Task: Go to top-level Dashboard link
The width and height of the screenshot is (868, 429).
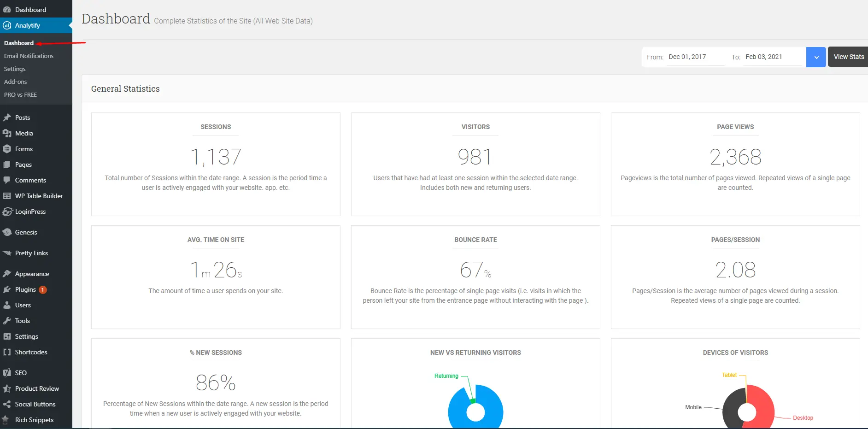Action: [30, 10]
